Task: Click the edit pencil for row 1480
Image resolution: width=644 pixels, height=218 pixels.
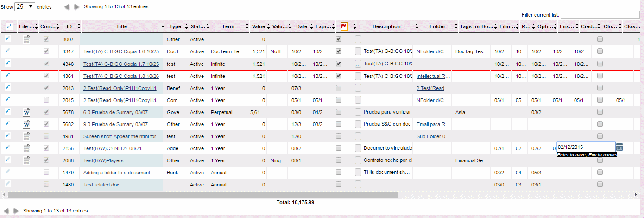Action: coord(7,184)
